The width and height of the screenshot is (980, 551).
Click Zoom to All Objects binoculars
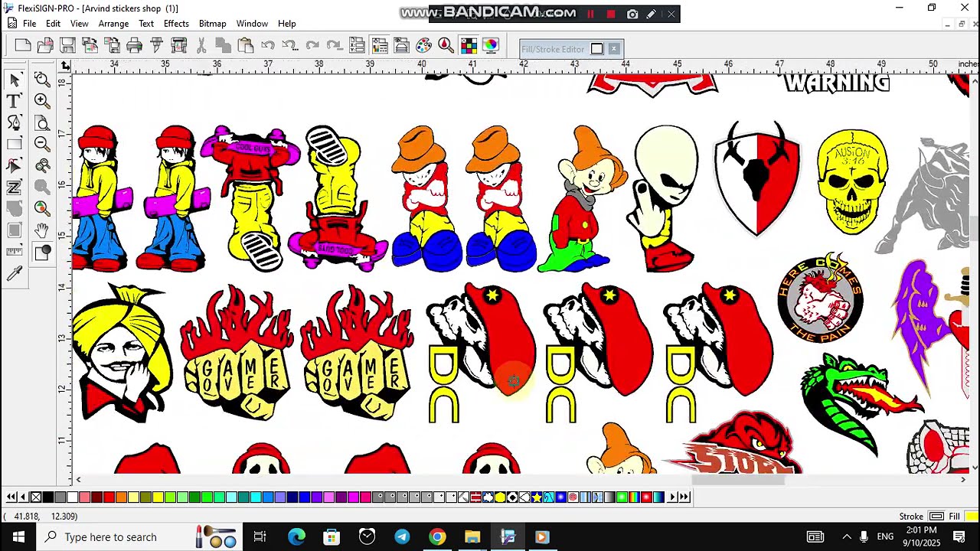[x=42, y=165]
